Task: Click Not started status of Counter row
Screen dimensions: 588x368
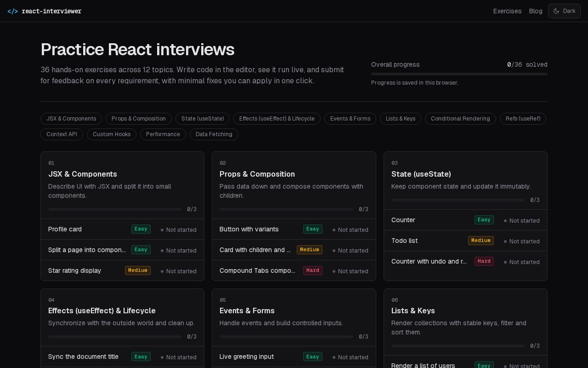Action: pyautogui.click(x=522, y=221)
